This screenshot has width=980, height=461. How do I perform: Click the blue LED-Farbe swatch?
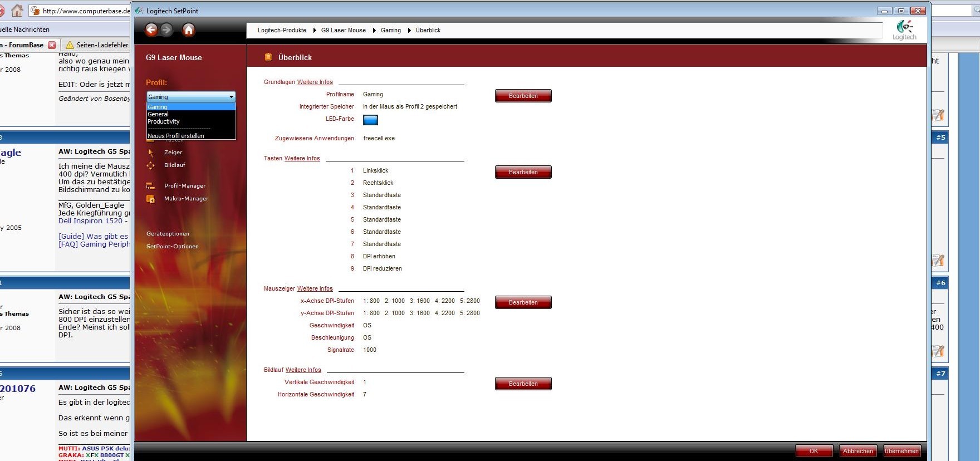click(x=370, y=120)
